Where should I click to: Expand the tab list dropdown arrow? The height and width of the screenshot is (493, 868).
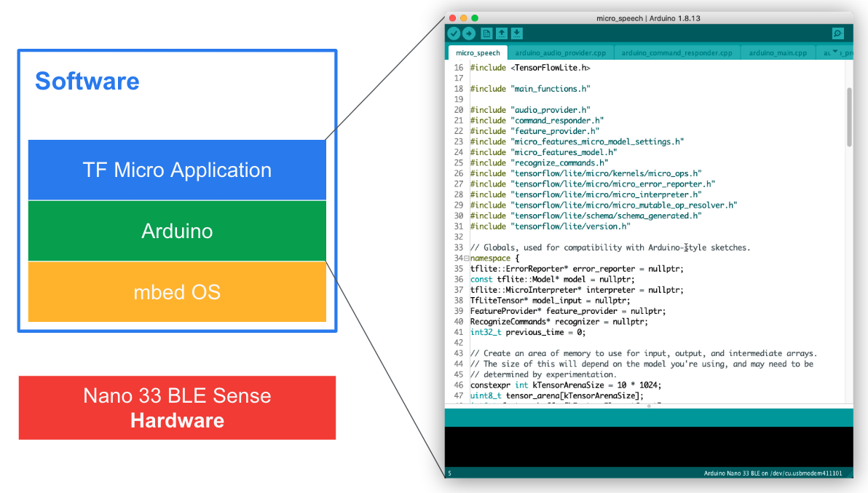tap(835, 52)
